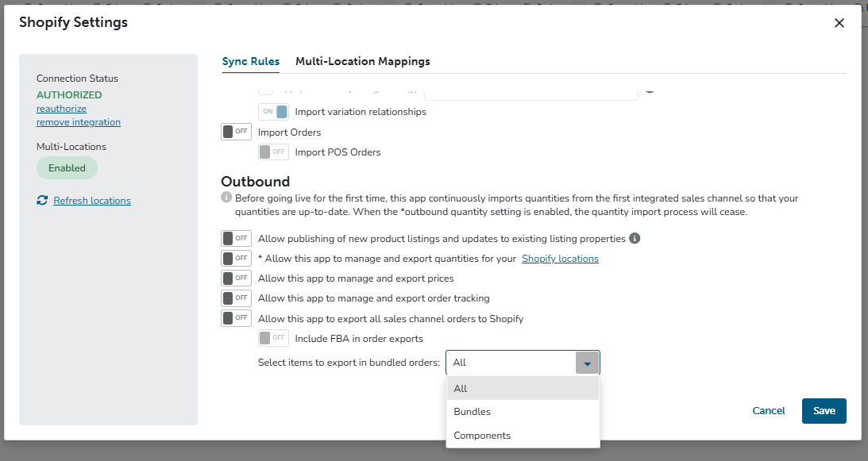Enable manage and export order tracking

point(237,298)
